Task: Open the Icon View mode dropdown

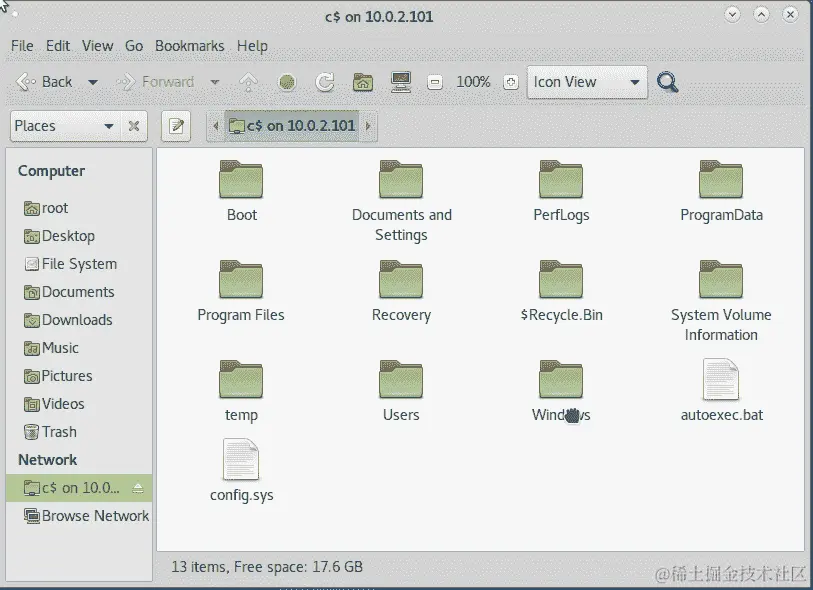Action: [587, 82]
